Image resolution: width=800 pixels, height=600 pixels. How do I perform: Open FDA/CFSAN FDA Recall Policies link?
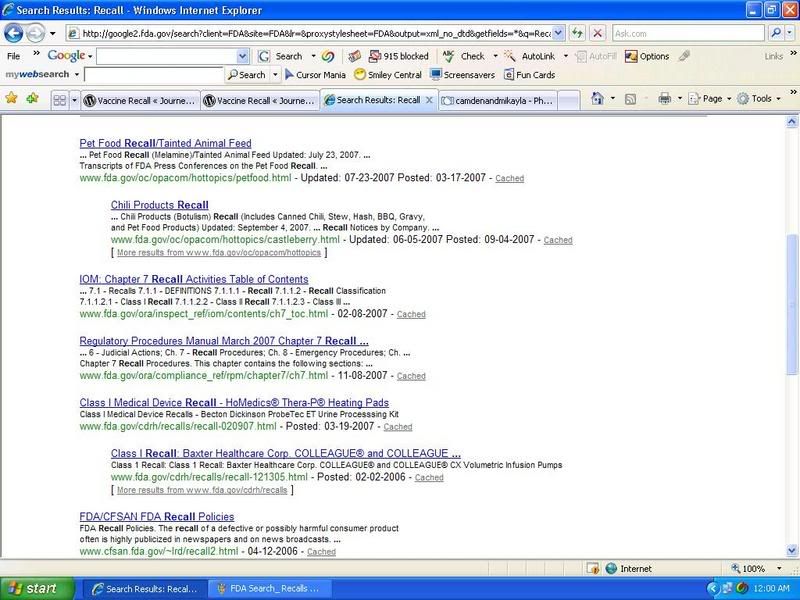click(x=157, y=517)
